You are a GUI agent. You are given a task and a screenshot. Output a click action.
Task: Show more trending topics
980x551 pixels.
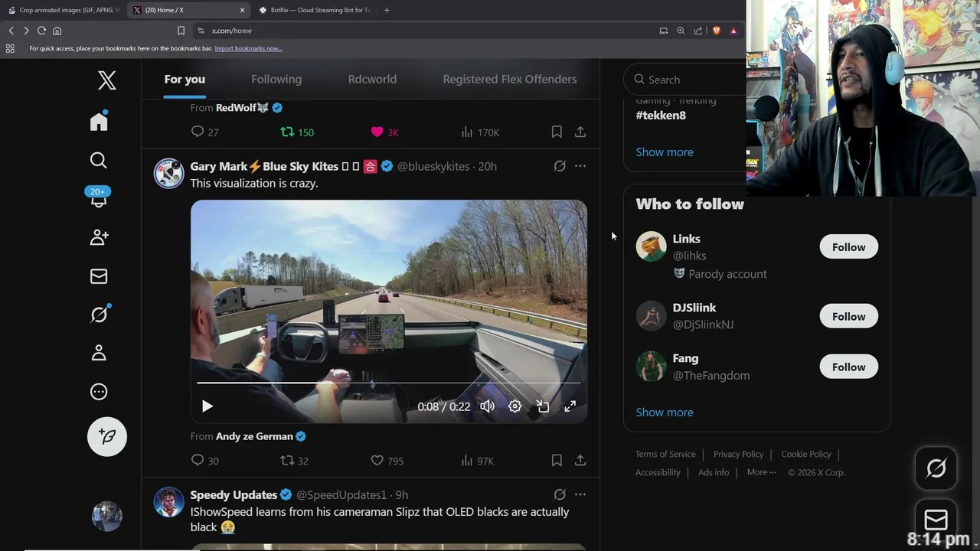coord(665,152)
